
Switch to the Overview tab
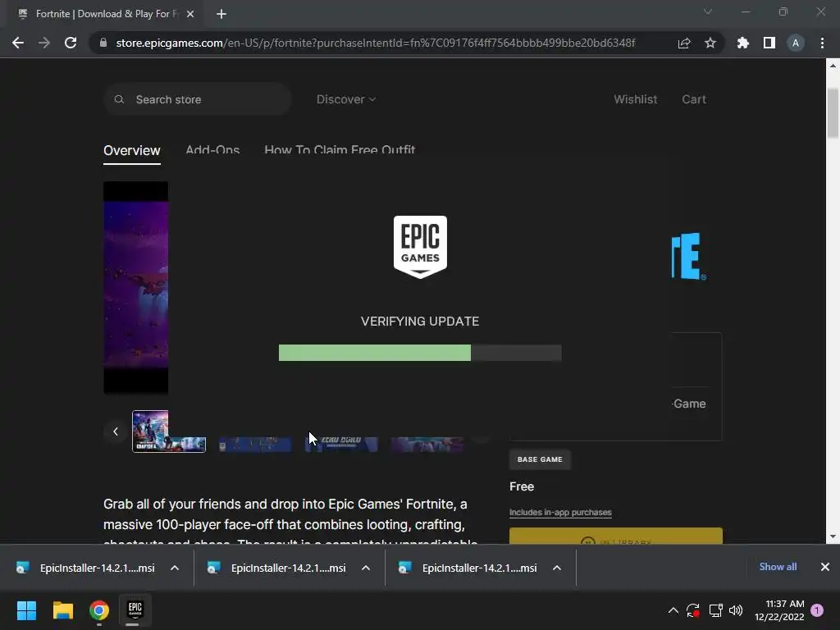(132, 151)
